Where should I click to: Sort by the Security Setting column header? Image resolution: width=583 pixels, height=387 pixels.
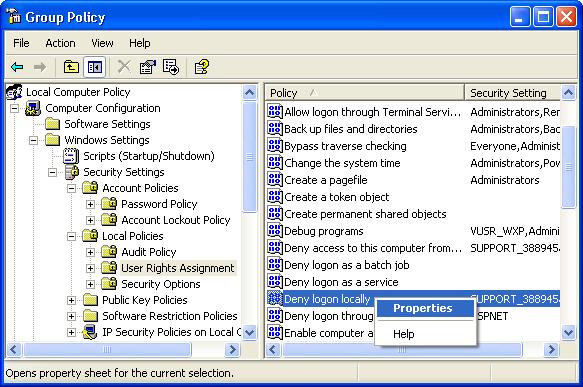pos(512,93)
